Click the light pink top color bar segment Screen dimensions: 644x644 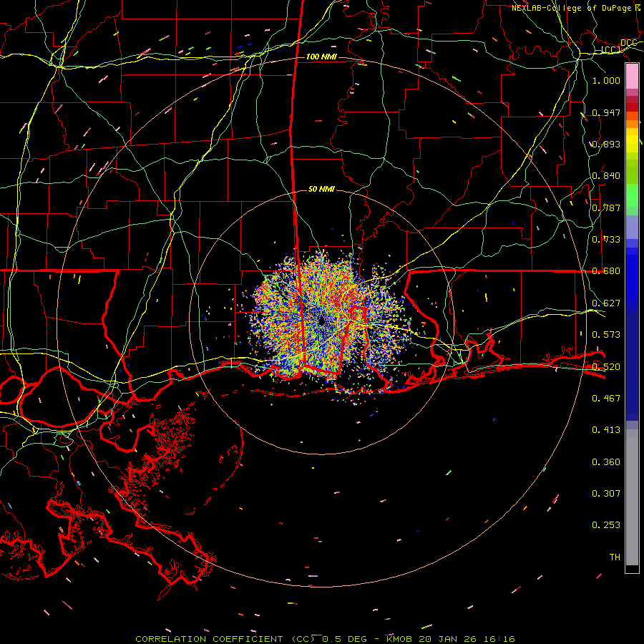click(632, 77)
